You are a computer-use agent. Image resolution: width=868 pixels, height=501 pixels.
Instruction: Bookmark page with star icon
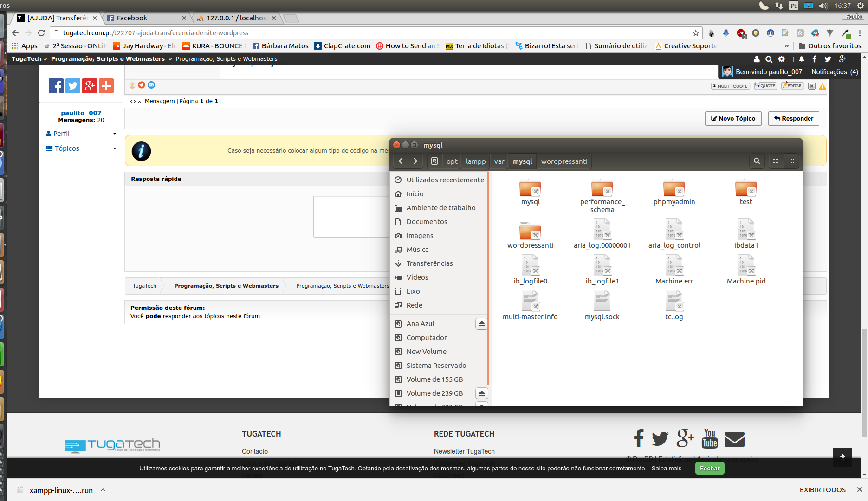(695, 33)
